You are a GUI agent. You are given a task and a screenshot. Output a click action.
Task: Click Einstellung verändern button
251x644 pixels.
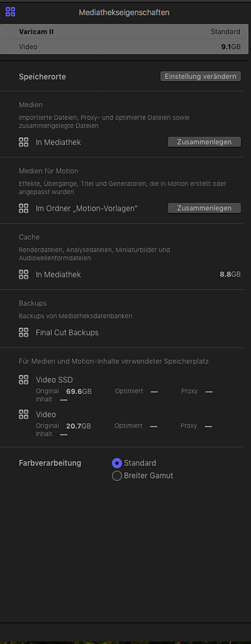pyautogui.click(x=201, y=76)
